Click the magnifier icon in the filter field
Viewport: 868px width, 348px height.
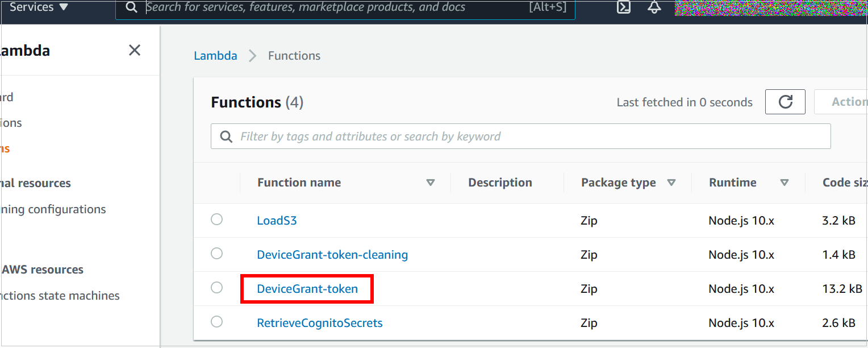[226, 136]
